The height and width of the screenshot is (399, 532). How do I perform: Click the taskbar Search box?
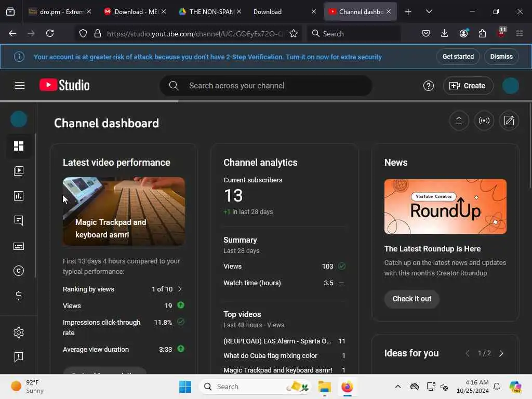[255, 387]
